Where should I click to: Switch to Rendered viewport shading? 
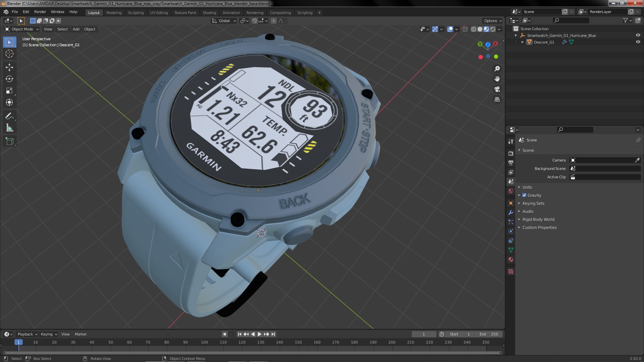493,29
